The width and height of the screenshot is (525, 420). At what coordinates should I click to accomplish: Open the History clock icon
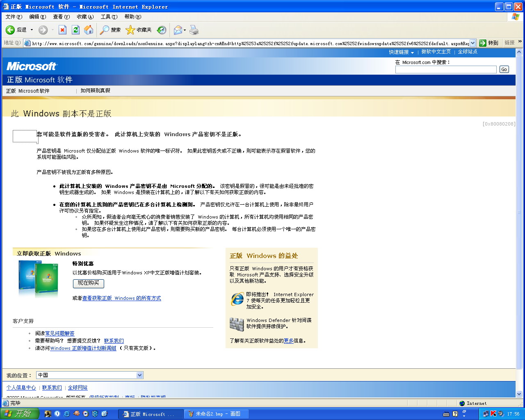(x=162, y=30)
